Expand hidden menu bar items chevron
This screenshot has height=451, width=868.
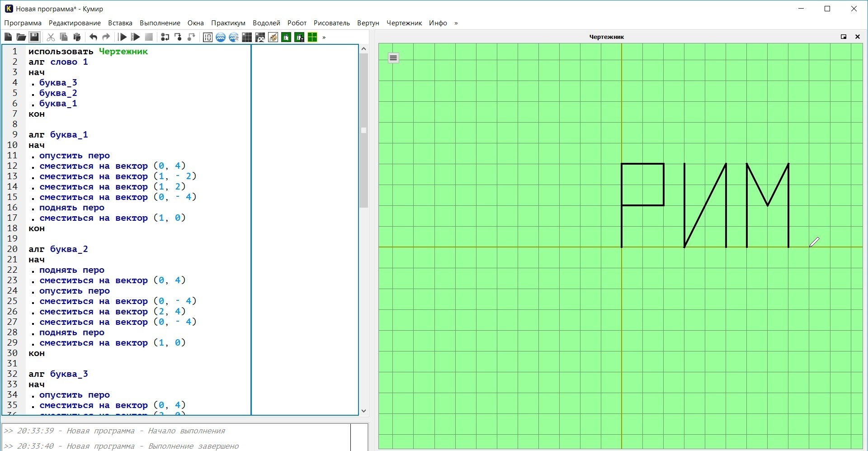click(456, 23)
